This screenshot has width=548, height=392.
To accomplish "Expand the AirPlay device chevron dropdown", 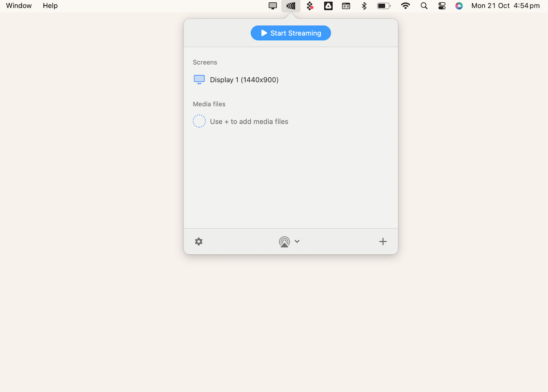I will pyautogui.click(x=297, y=241).
